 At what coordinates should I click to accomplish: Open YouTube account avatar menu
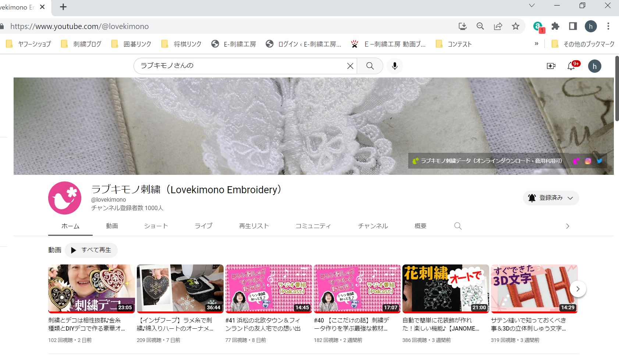coord(594,66)
